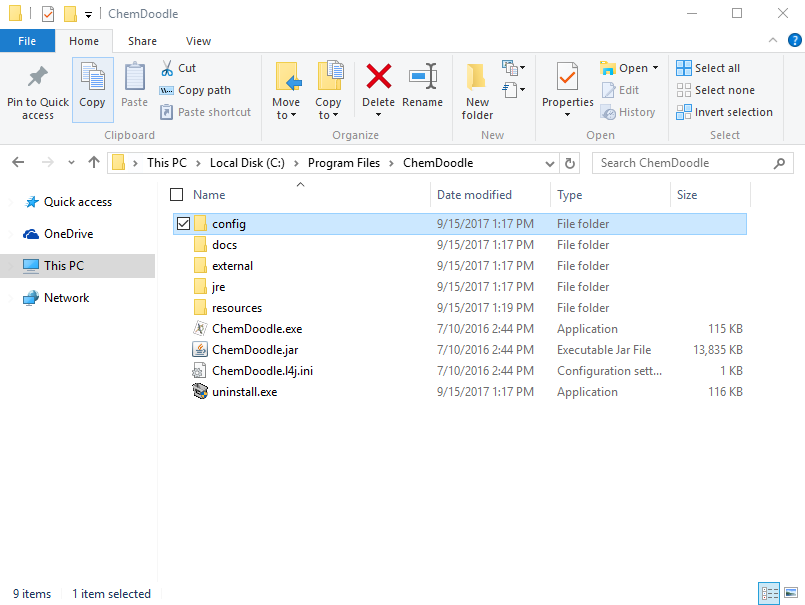Click Select all in the ribbon
This screenshot has height=605, width=805.
708,68
